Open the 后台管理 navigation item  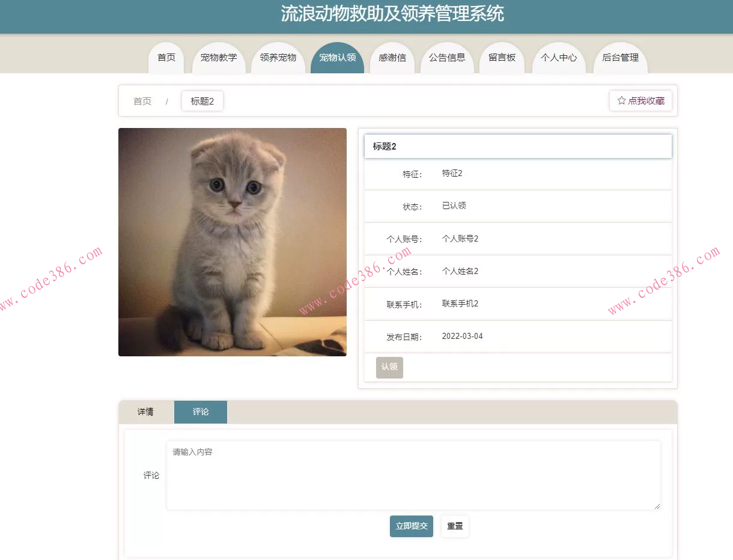pyautogui.click(x=621, y=58)
